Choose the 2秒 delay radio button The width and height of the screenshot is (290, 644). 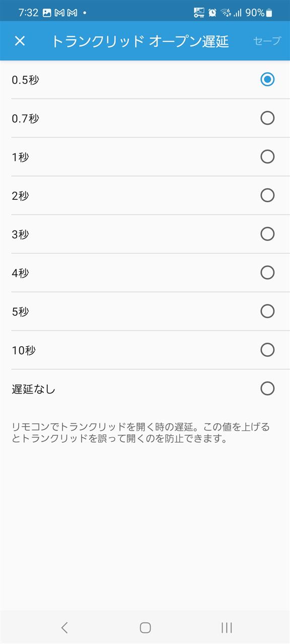point(267,195)
